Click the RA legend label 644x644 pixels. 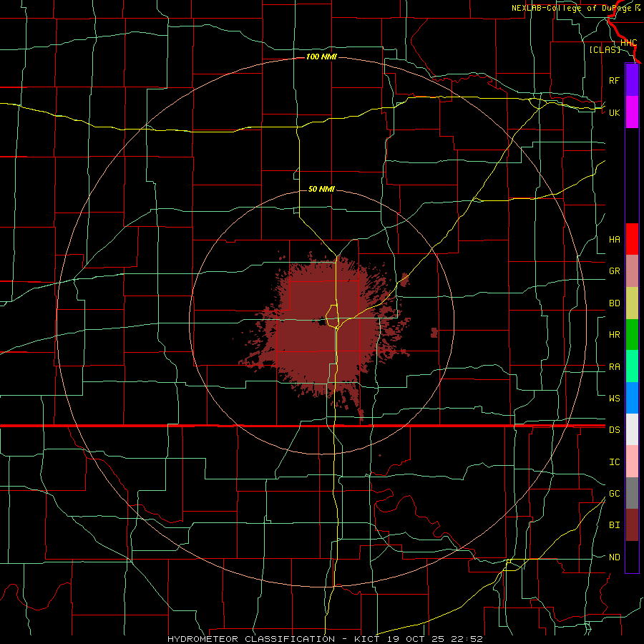pyautogui.click(x=614, y=367)
